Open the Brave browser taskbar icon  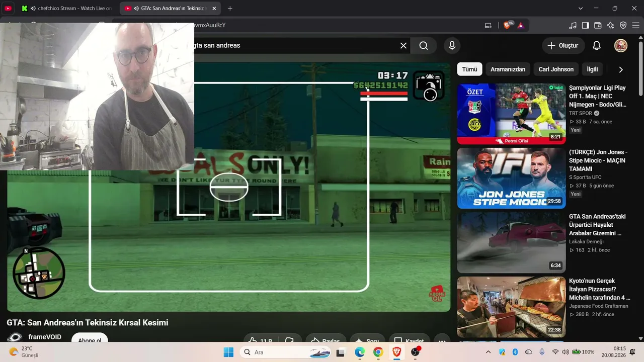click(396, 352)
